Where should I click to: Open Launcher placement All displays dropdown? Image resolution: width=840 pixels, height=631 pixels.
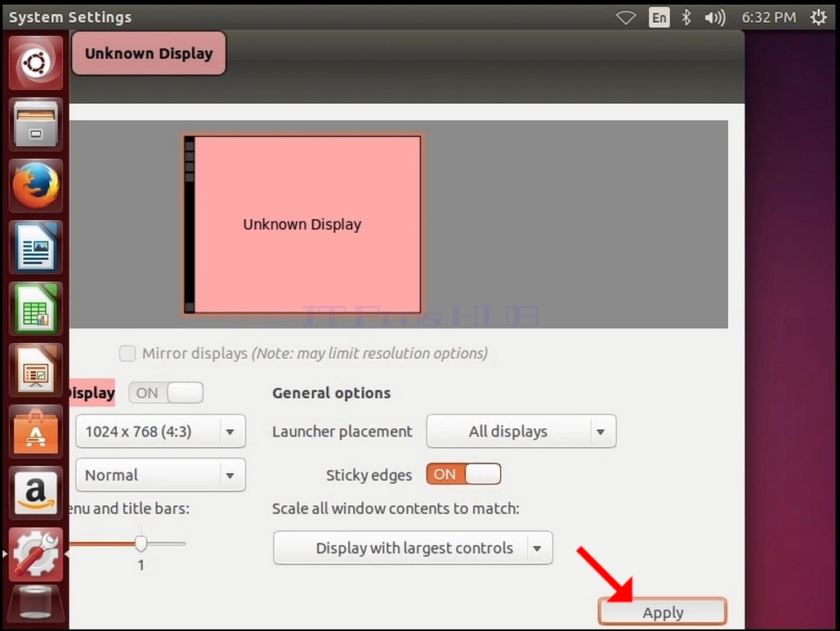521,432
